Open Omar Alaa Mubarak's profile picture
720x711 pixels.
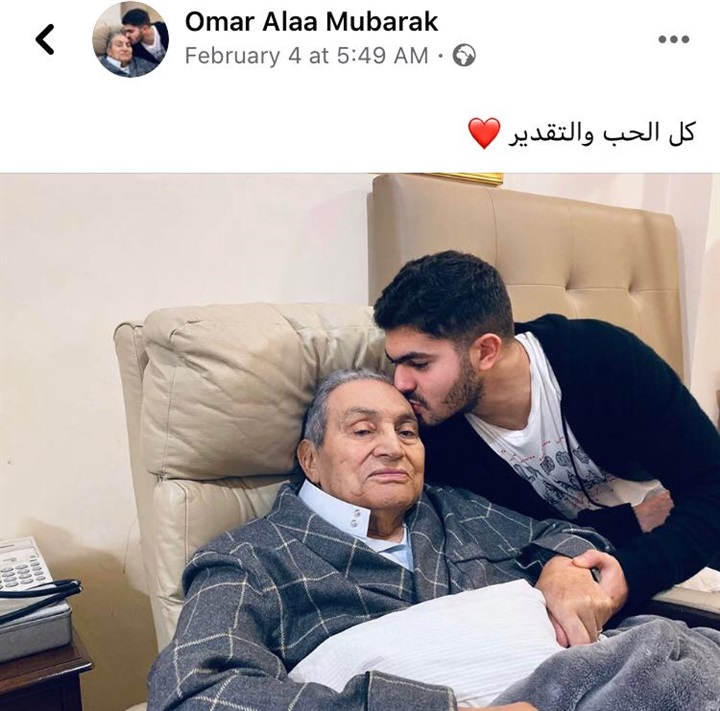[130, 40]
